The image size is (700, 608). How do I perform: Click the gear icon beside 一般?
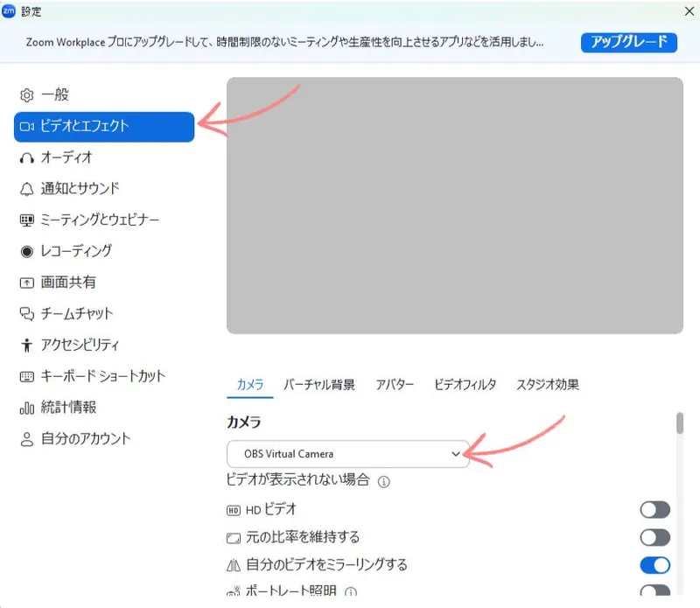[26, 94]
